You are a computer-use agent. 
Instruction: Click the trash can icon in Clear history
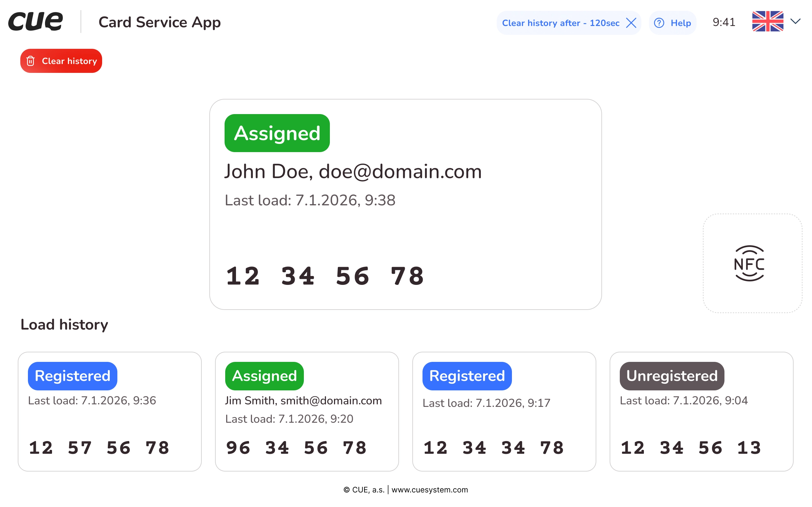(30, 61)
